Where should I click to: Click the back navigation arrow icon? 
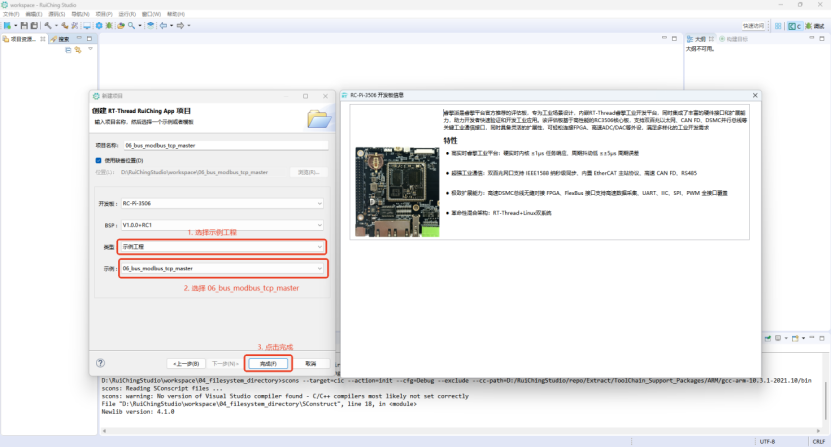pyautogui.click(x=165, y=25)
